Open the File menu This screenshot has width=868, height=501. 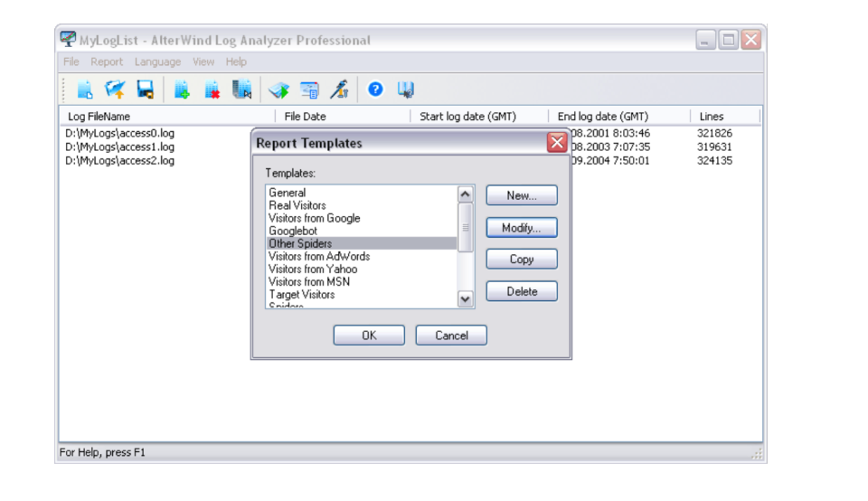71,61
